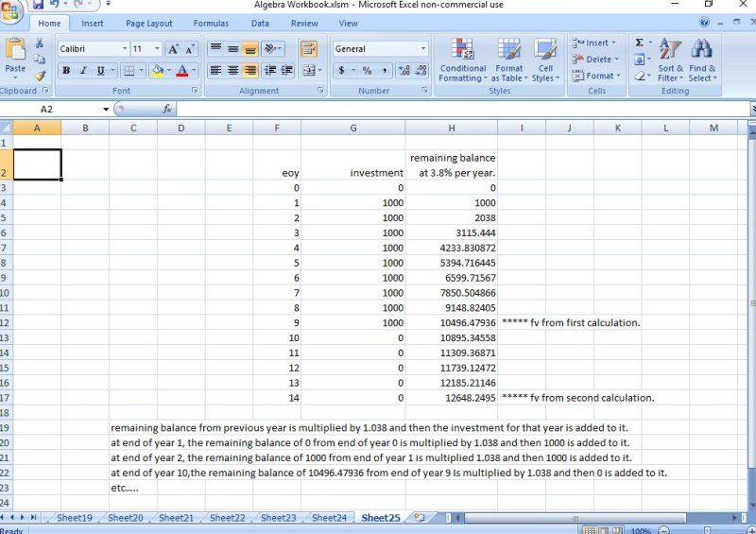This screenshot has height=534, width=756.
Task: Apply Percent Style
Action: pos(367,71)
